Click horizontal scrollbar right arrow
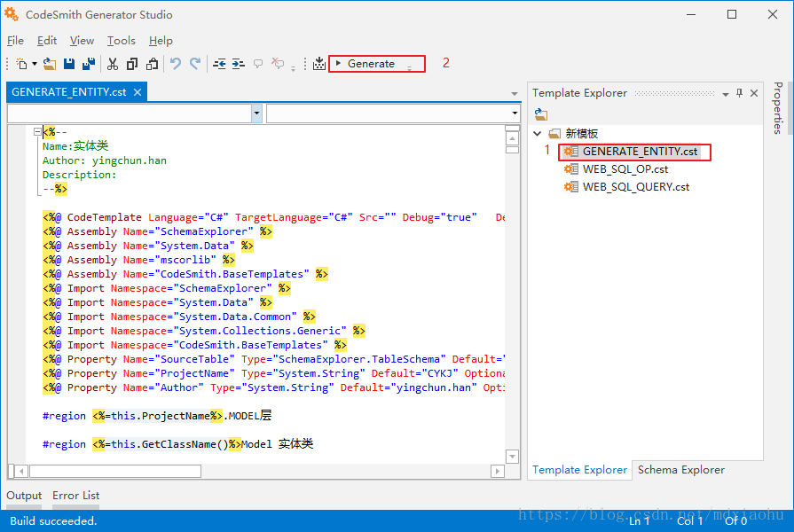This screenshot has height=532, width=794. (498, 471)
